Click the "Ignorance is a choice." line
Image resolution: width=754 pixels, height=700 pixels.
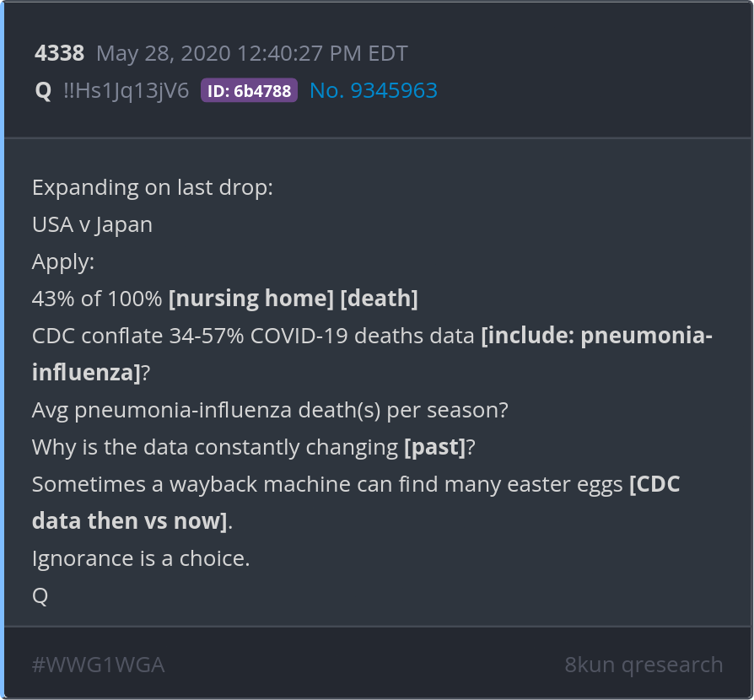pos(141,558)
